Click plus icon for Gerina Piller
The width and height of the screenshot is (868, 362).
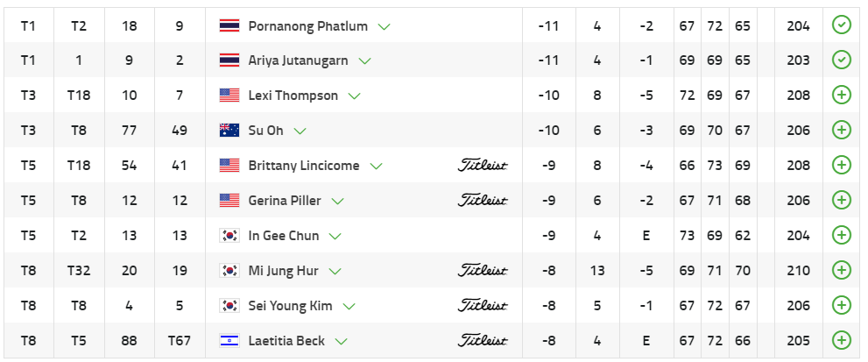click(841, 200)
